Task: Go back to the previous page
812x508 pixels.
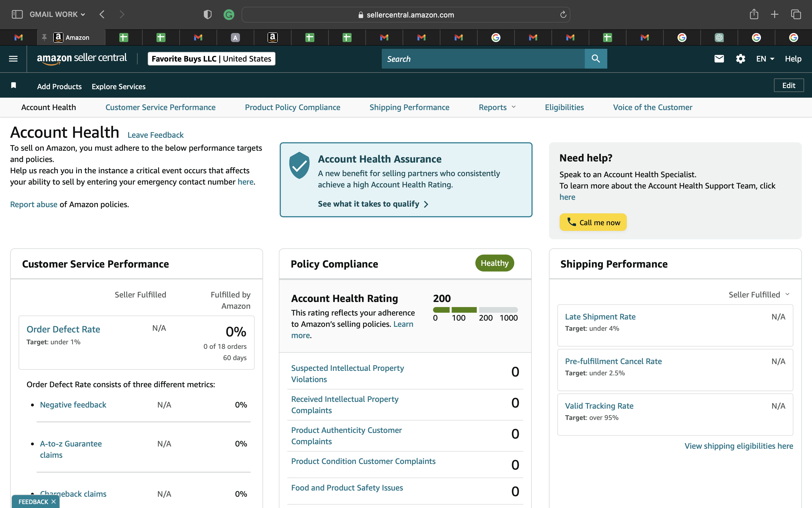Action: point(102,14)
